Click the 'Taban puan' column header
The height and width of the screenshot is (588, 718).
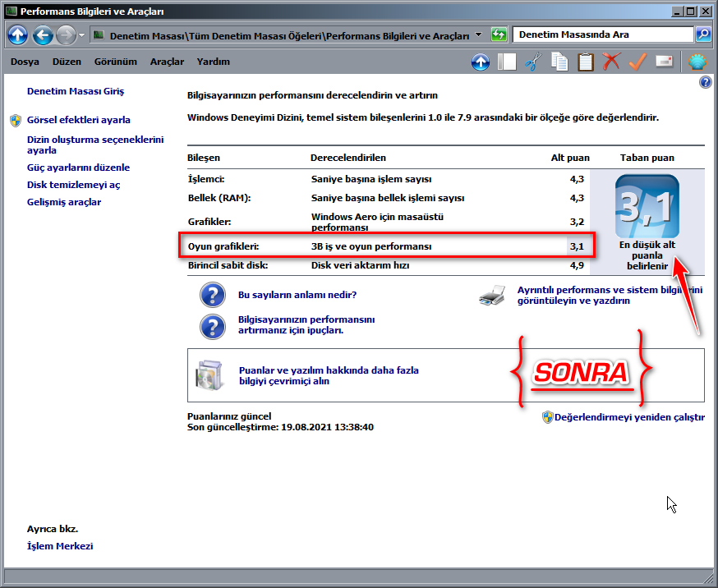[647, 158]
